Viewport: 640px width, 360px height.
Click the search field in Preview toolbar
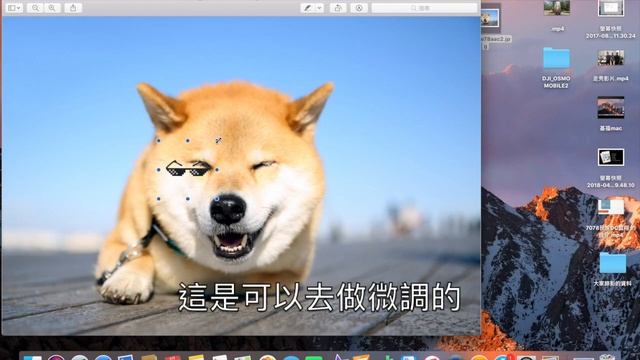[x=424, y=8]
